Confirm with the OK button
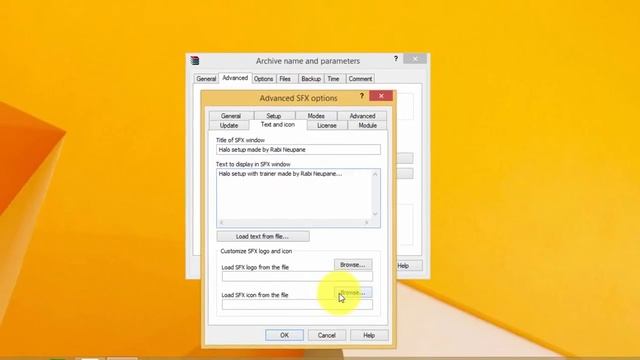This screenshot has height=360, width=640. click(x=284, y=335)
